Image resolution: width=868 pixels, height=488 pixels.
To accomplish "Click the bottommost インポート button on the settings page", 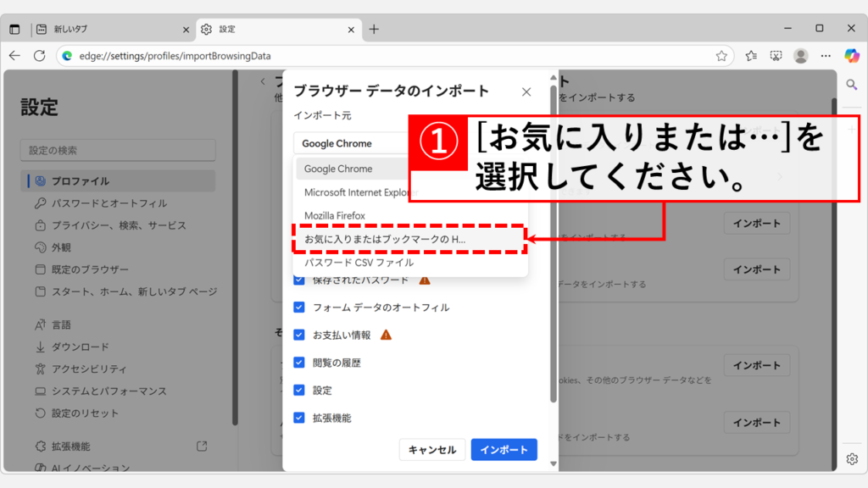I will (757, 423).
